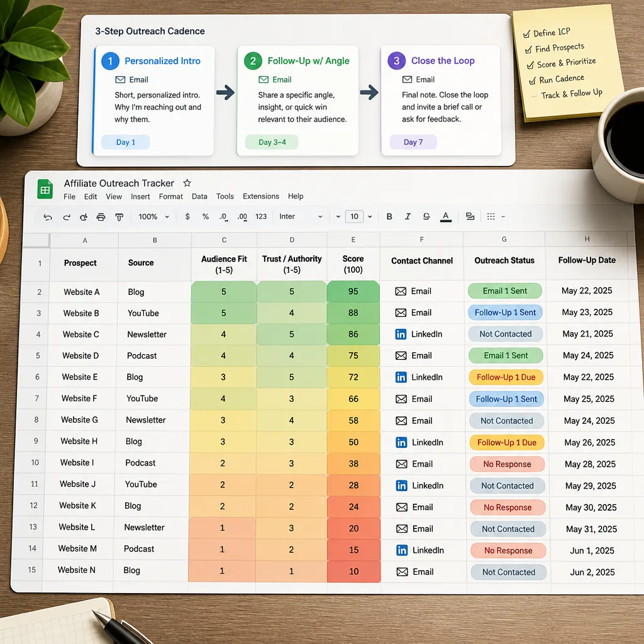
Task: Click the 'Website F' cell
Action: tap(79, 398)
